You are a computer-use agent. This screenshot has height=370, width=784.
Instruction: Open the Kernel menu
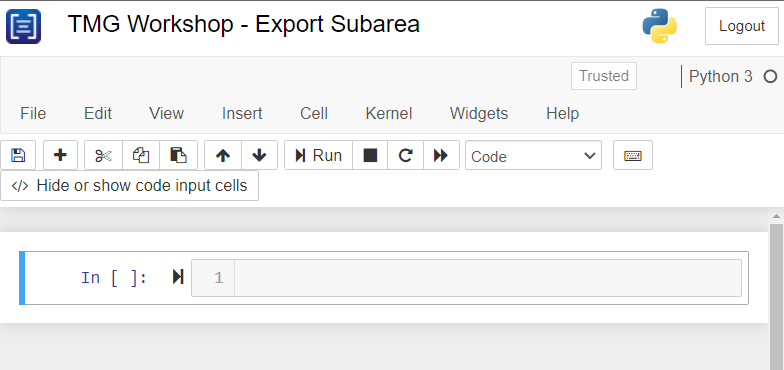pyautogui.click(x=389, y=114)
